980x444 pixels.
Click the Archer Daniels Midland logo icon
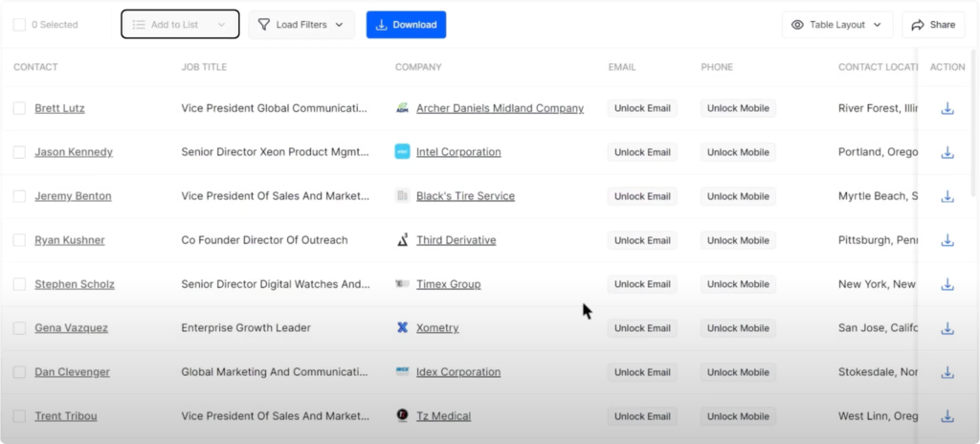(x=403, y=108)
